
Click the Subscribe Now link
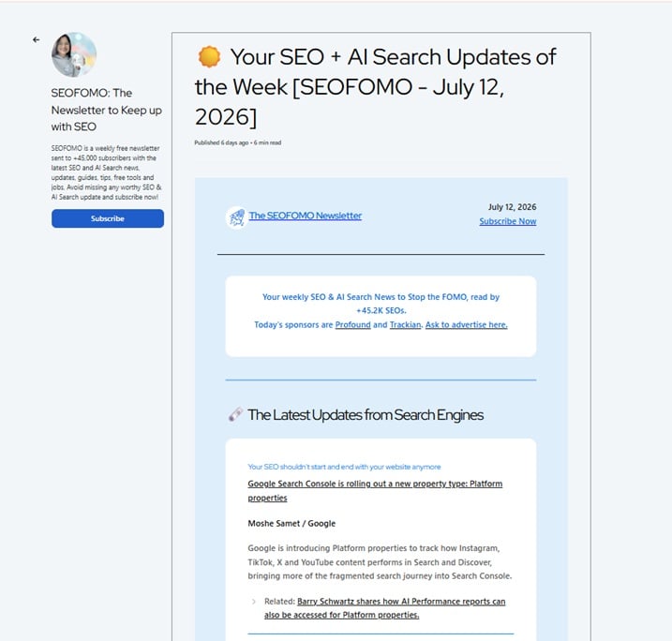[x=507, y=221]
